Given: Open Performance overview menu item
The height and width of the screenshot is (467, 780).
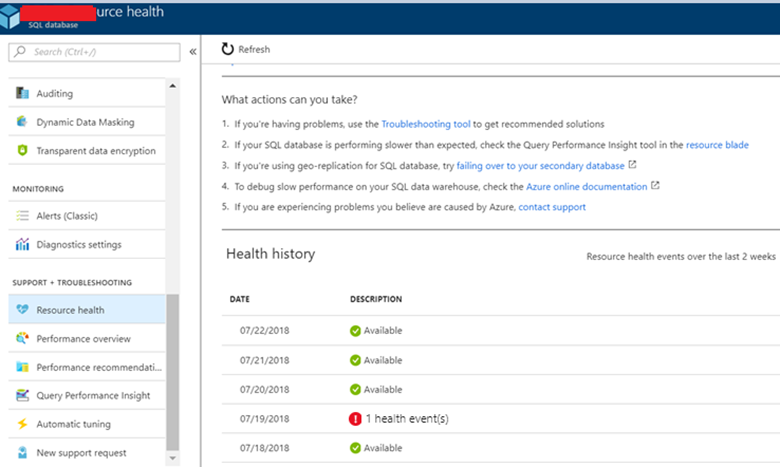Looking at the screenshot, I should pos(87,338).
